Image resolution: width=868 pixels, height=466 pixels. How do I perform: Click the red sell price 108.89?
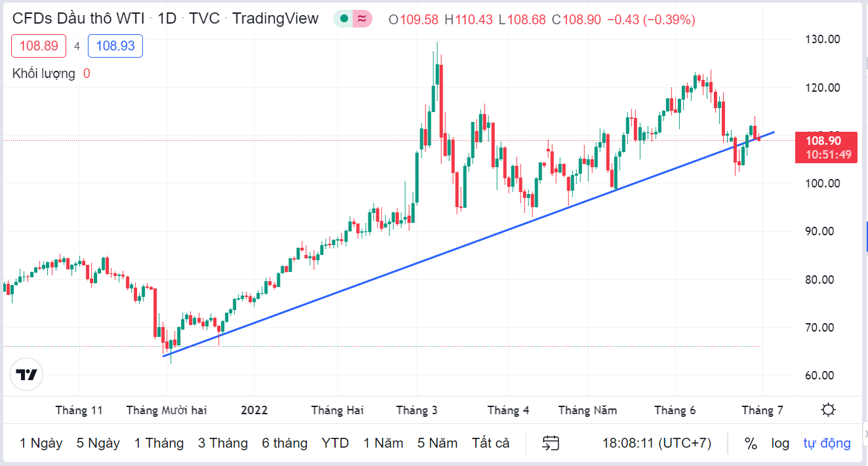(39, 46)
